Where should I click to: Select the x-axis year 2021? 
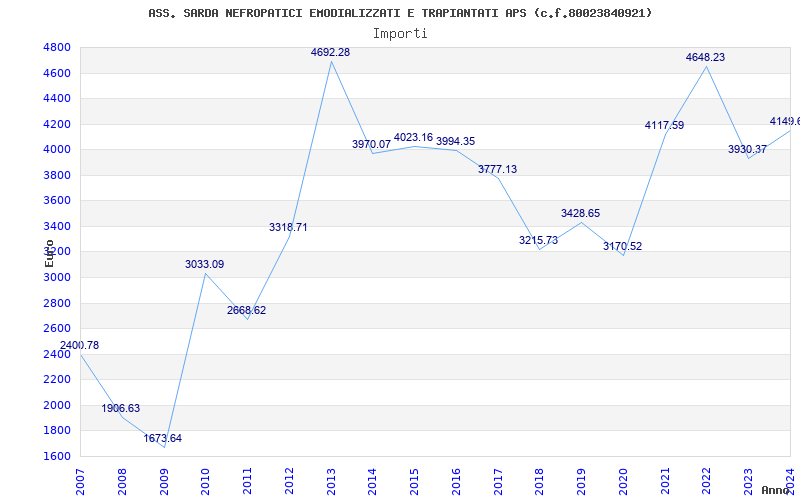(x=665, y=482)
